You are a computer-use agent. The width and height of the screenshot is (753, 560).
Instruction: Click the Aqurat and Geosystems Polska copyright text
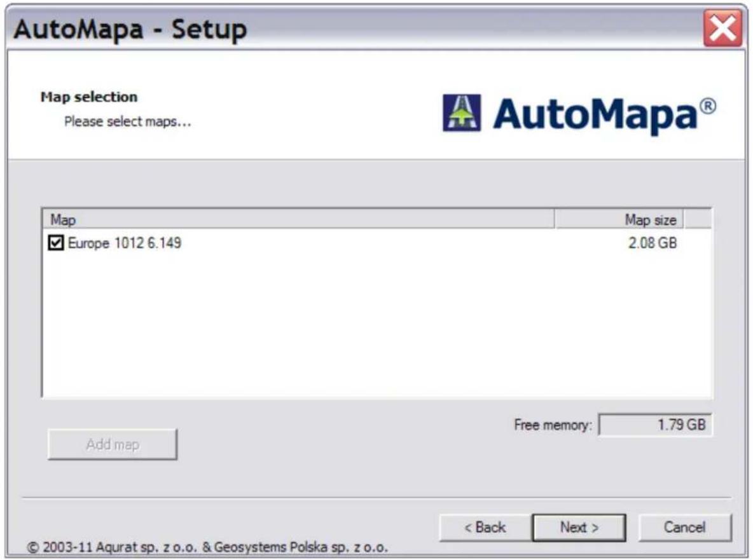pos(207,547)
